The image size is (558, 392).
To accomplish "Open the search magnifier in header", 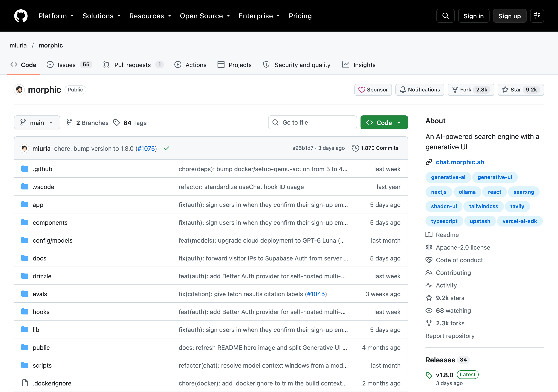I will coord(445,16).
